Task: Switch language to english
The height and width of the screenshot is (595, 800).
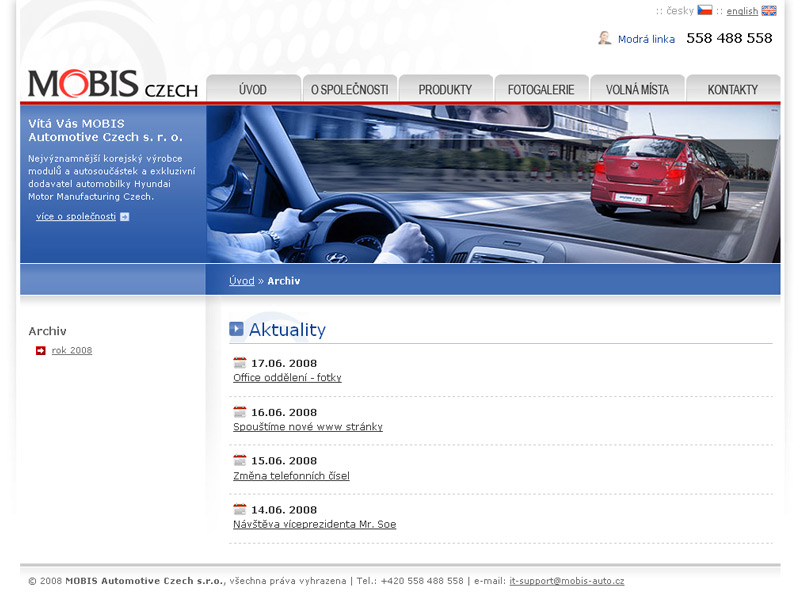Action: coord(742,11)
